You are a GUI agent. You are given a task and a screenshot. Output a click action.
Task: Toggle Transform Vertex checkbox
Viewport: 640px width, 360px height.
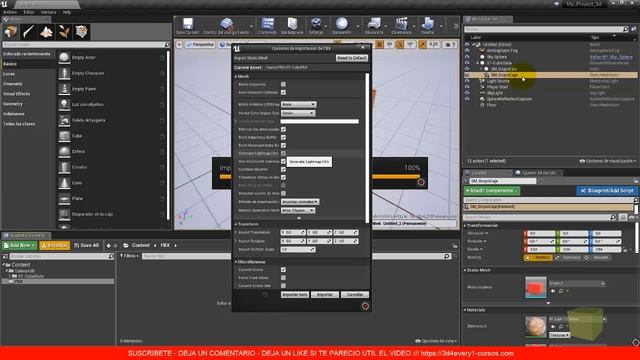(x=283, y=178)
